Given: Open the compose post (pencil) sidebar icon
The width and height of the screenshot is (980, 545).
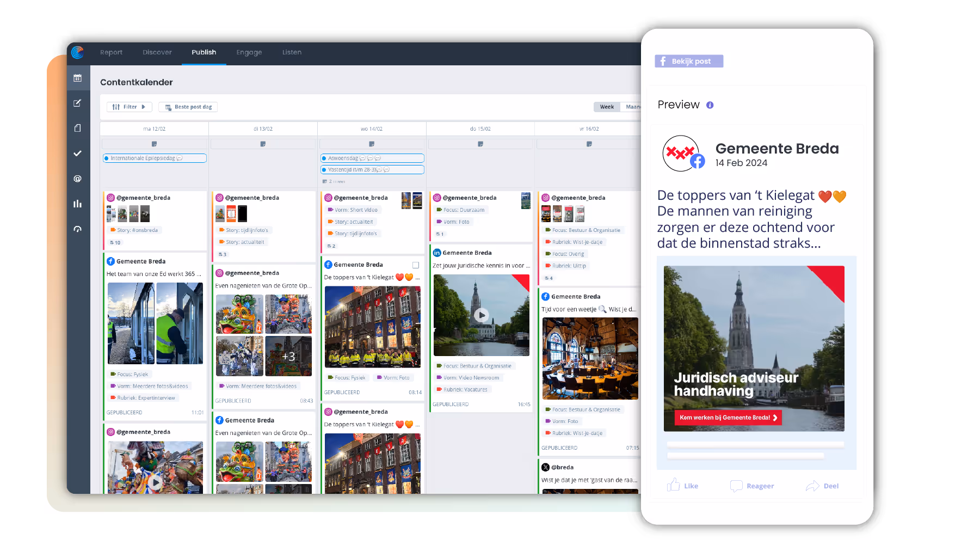Looking at the screenshot, I should coord(78,103).
